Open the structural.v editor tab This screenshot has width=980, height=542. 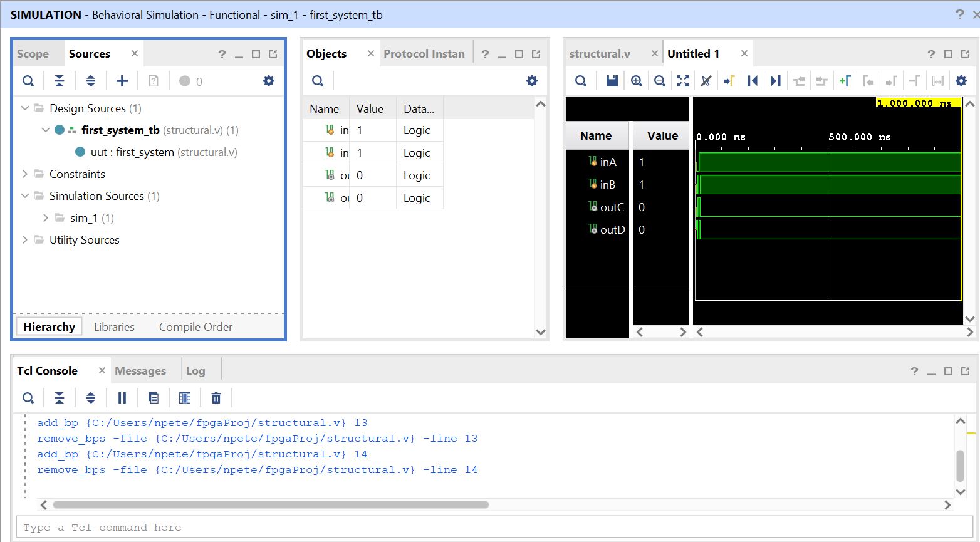600,54
